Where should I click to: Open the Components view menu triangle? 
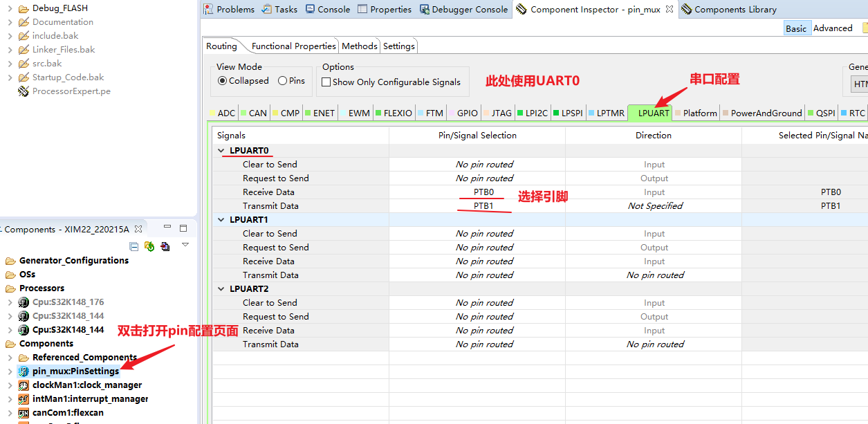(x=185, y=246)
